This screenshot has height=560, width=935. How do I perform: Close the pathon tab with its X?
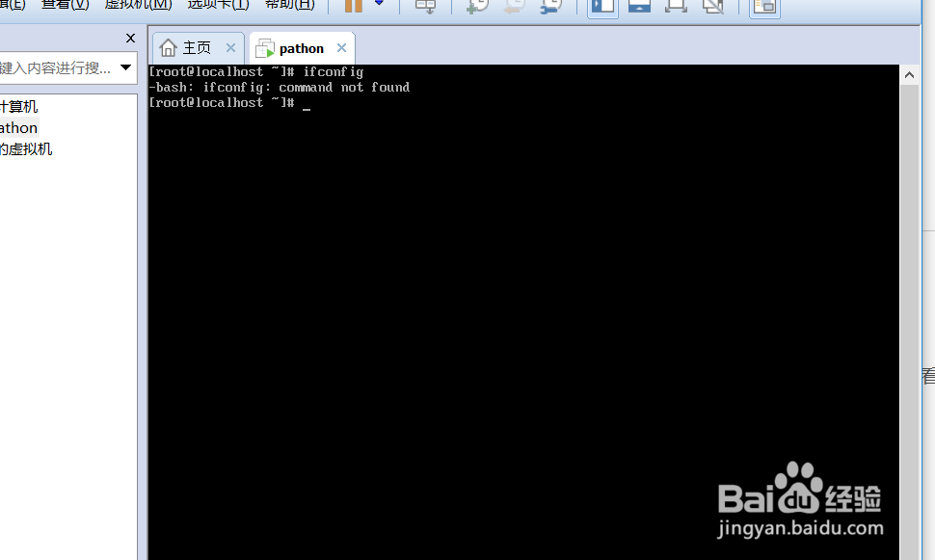341,47
